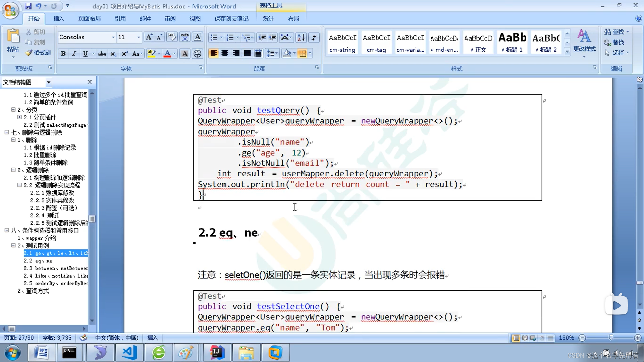Click the Underline formatting icon
The width and height of the screenshot is (644, 362).
pyautogui.click(x=86, y=53)
